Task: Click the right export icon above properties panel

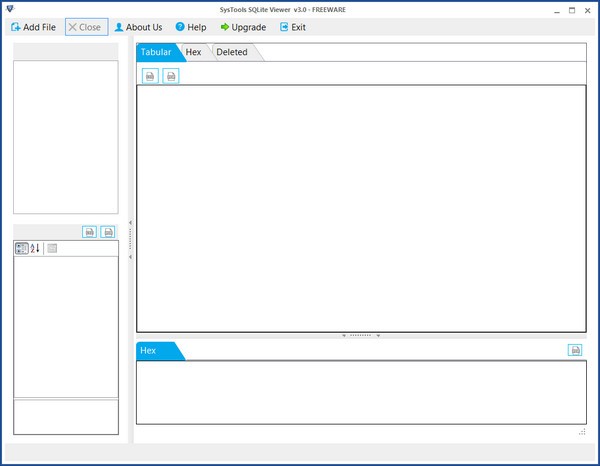Action: [108, 231]
